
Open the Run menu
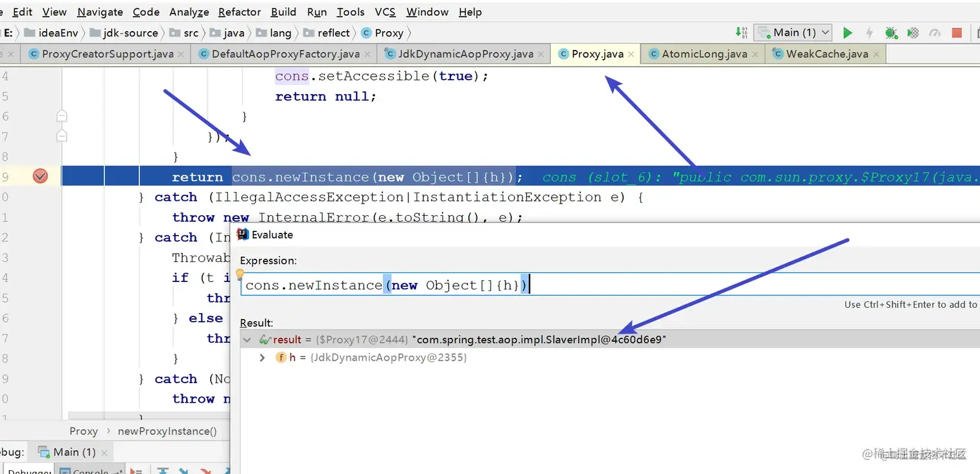click(317, 12)
